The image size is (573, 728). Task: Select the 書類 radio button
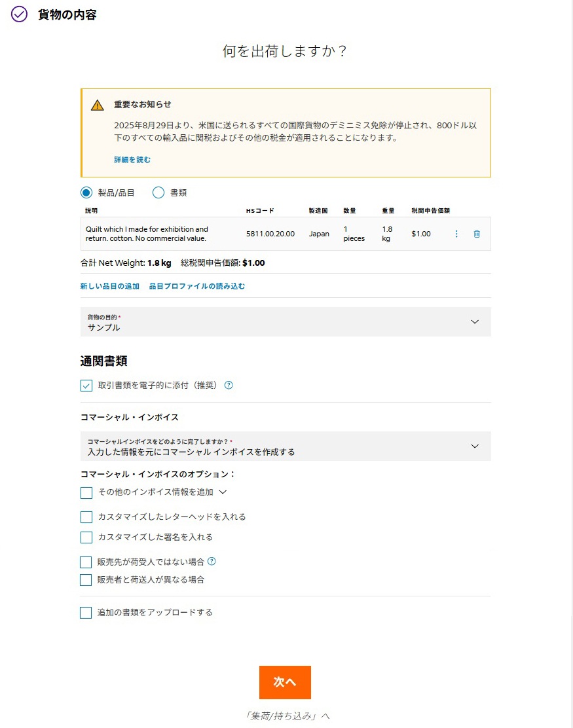[158, 192]
